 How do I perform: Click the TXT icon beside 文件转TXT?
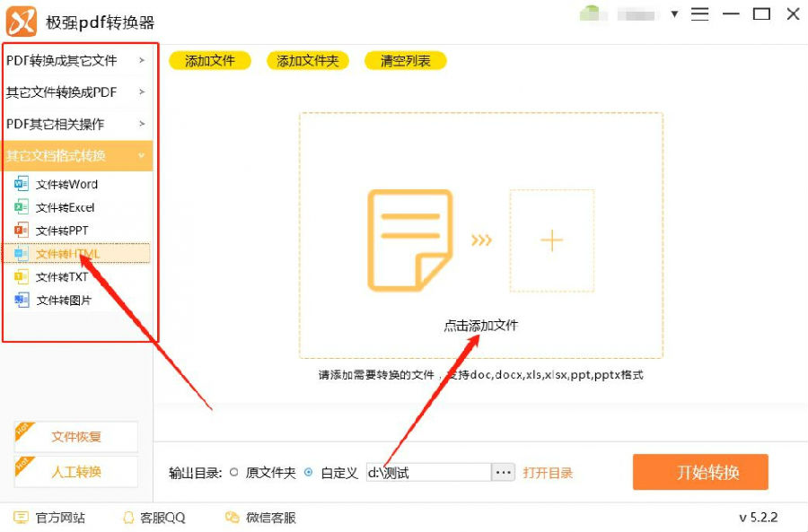point(22,276)
